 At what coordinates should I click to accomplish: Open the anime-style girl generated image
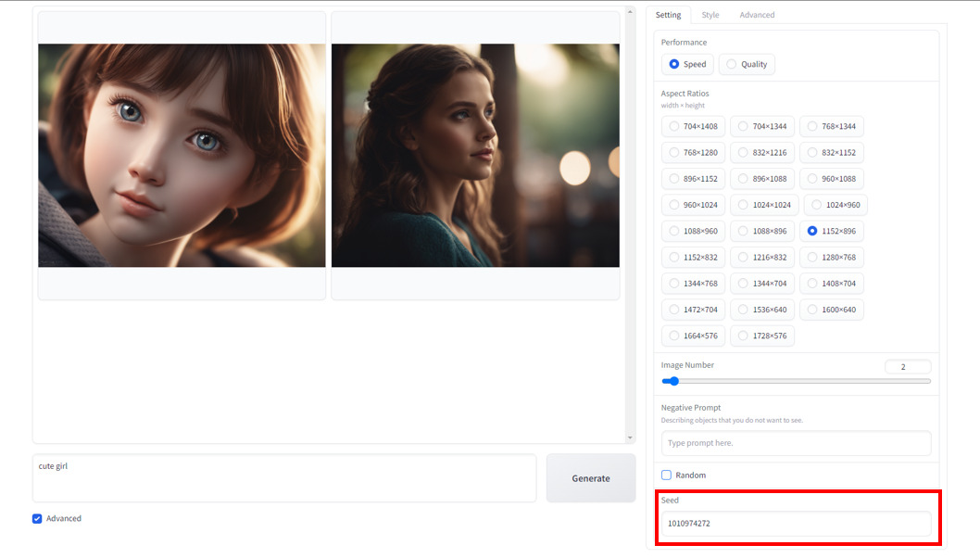coord(182,156)
